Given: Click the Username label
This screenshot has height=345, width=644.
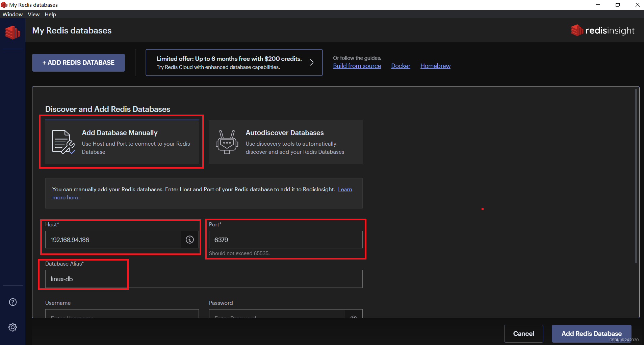Looking at the screenshot, I should point(58,303).
